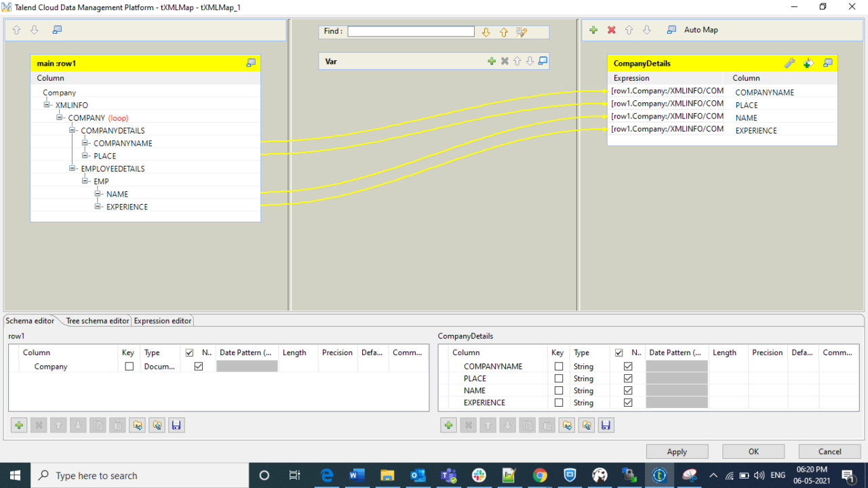The height and width of the screenshot is (488, 868).
Task: Click inside the Find text field
Action: pyautogui.click(x=410, y=31)
